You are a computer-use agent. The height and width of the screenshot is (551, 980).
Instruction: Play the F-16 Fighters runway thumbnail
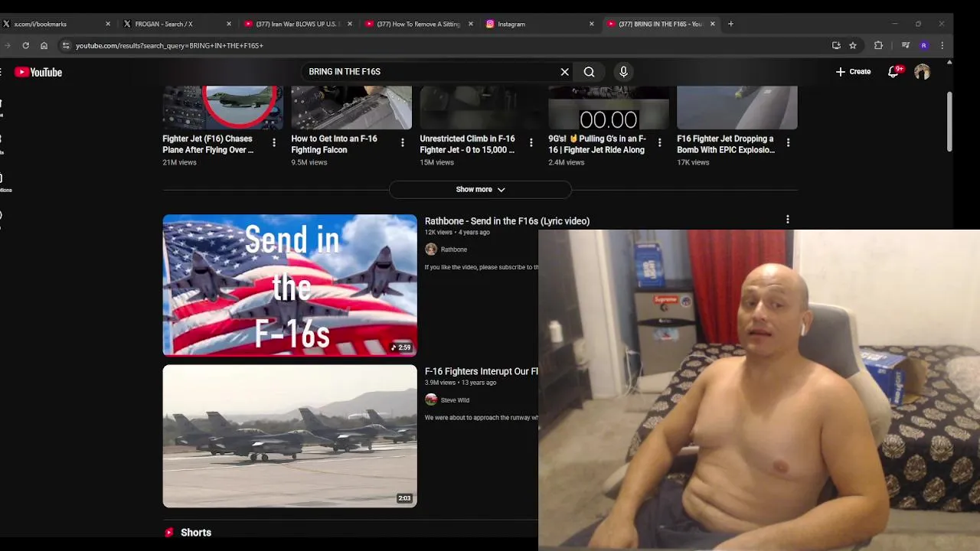tap(289, 435)
